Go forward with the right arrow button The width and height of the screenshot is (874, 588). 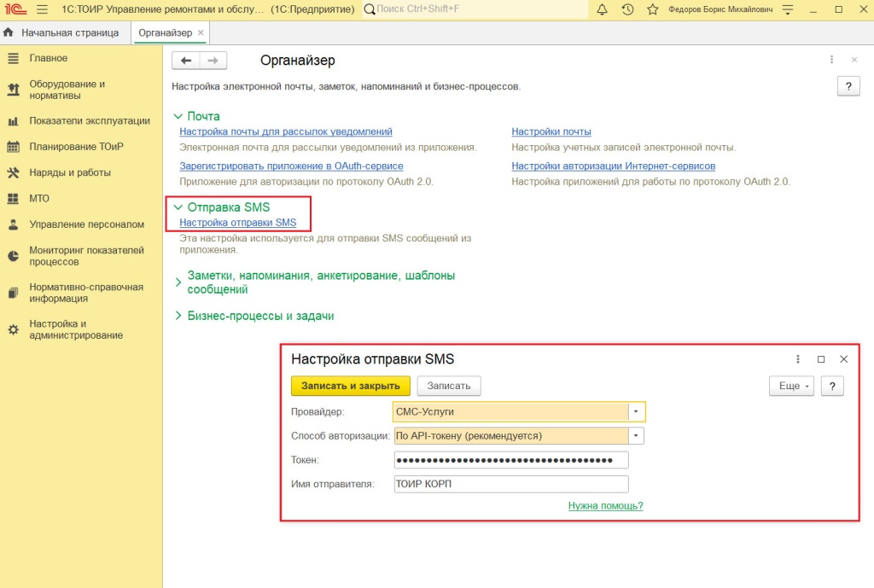click(213, 61)
